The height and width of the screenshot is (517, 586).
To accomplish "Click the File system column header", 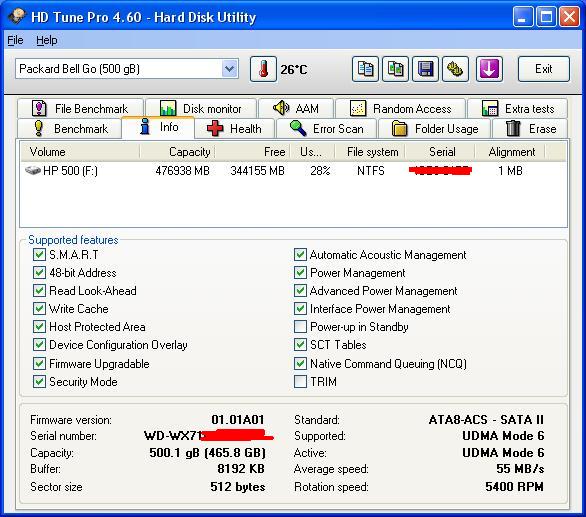I will coord(370,152).
